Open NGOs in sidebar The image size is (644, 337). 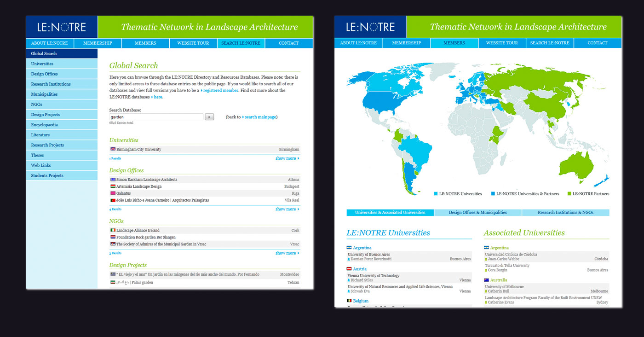[x=62, y=105]
